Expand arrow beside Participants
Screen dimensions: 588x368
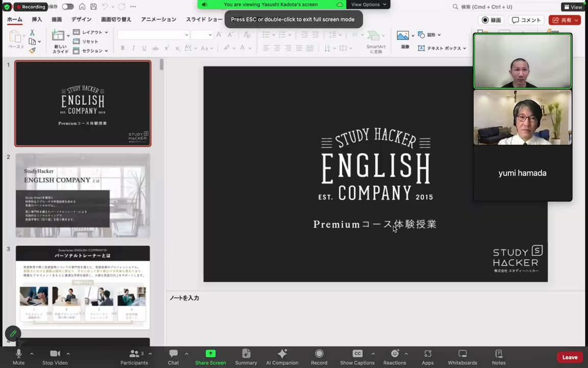150,354
